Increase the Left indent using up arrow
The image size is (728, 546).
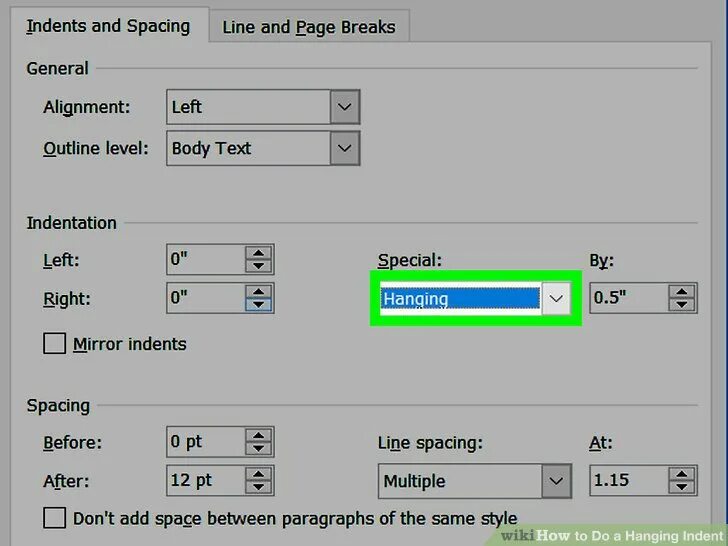pos(259,254)
